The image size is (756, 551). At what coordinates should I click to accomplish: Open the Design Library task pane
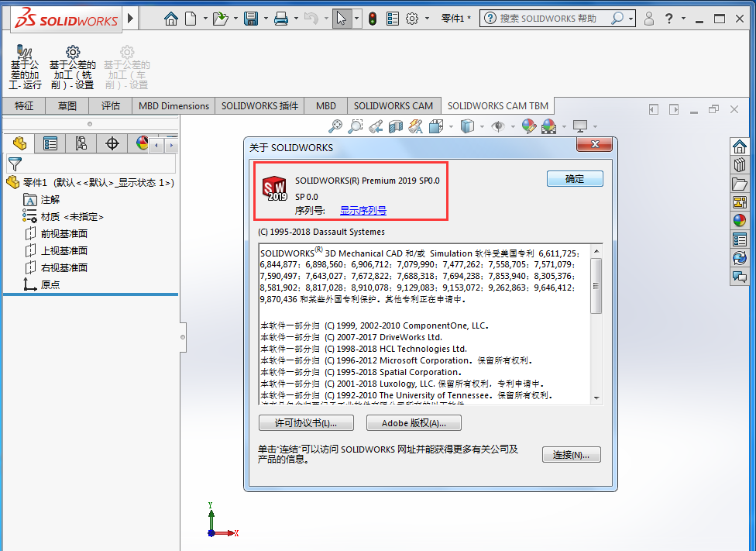[739, 165]
